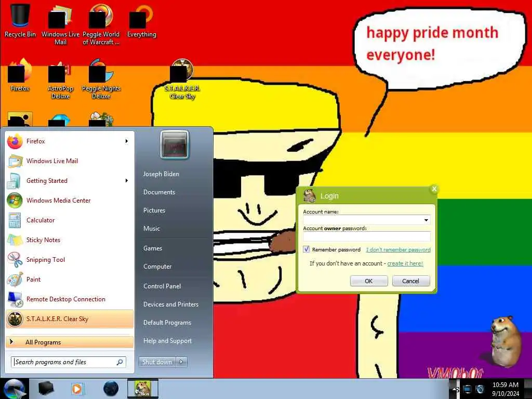
Task: Show hidden tray icons arrow
Action: tap(454, 389)
